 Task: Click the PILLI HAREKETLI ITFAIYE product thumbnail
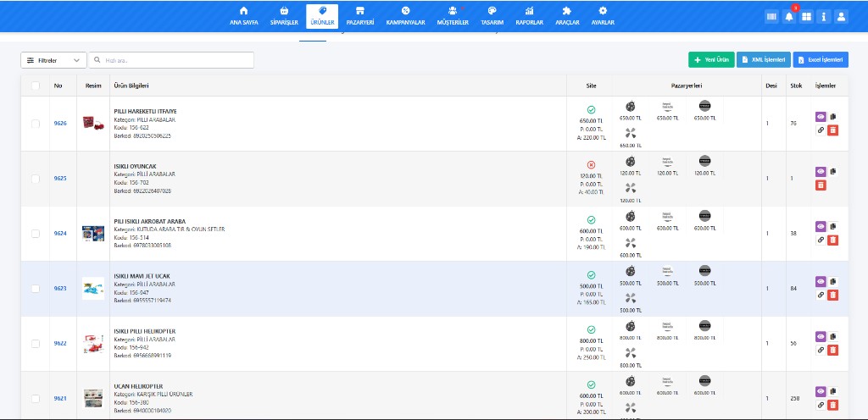pos(93,123)
